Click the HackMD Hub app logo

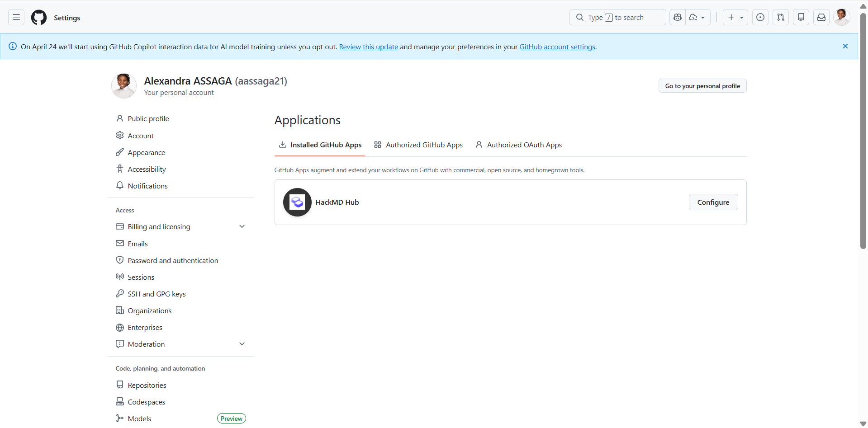coord(297,202)
